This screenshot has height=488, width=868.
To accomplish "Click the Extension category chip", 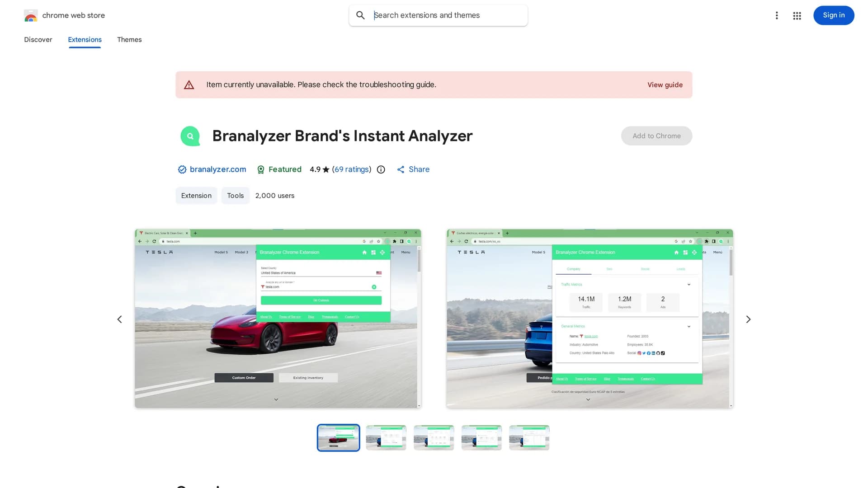I will pos(196,196).
